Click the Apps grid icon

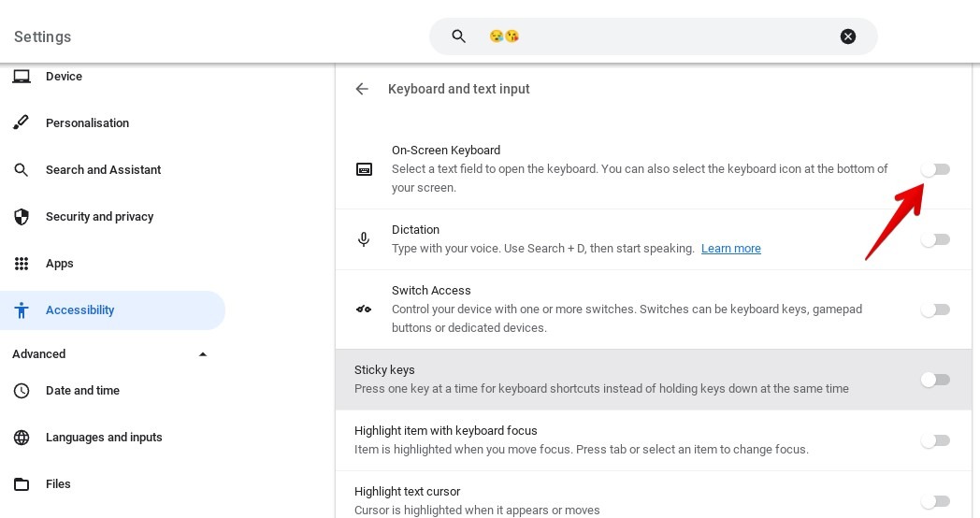[22, 264]
